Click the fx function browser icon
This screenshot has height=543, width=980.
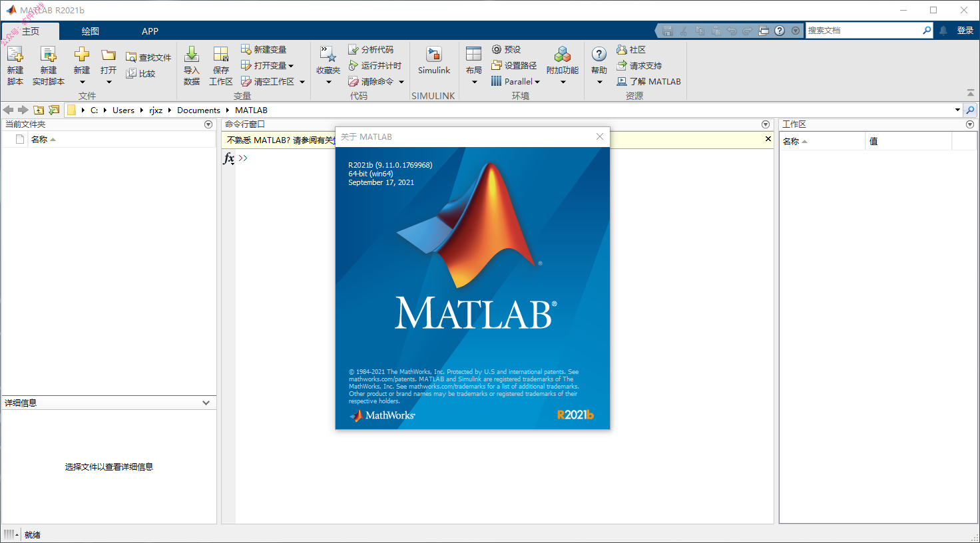click(228, 158)
